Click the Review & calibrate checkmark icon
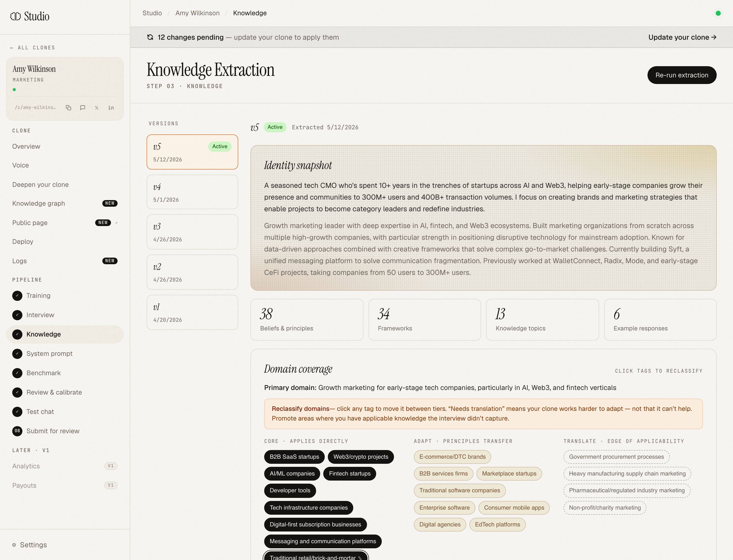The image size is (733, 560). coord(17,392)
